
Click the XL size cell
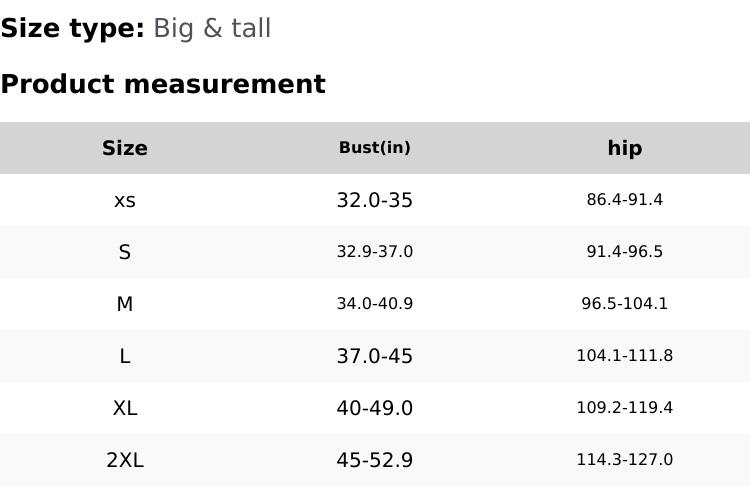[x=125, y=408]
